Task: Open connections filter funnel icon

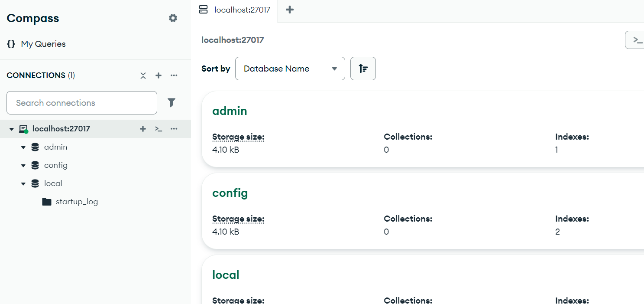Action: coord(172,103)
